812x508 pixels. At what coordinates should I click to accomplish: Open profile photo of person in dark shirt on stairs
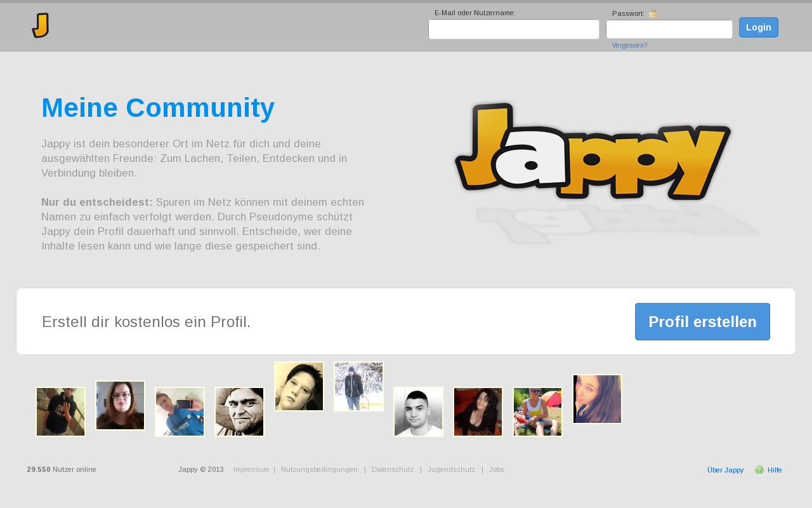point(60,411)
